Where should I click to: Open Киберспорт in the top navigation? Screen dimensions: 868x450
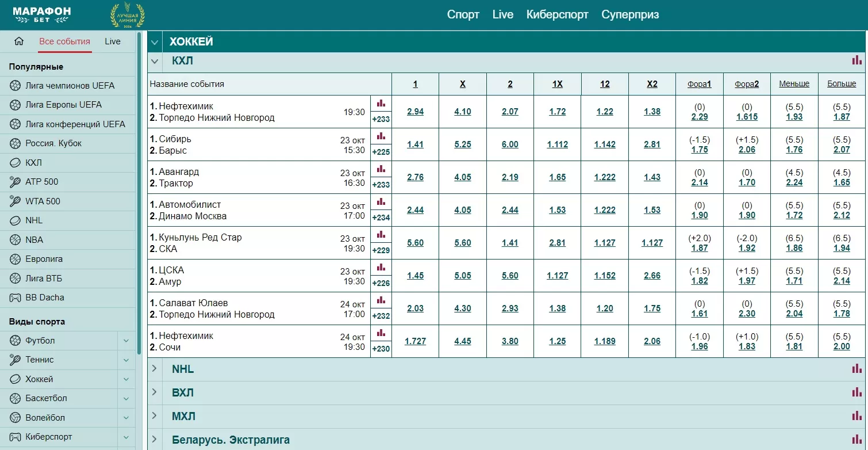(557, 15)
